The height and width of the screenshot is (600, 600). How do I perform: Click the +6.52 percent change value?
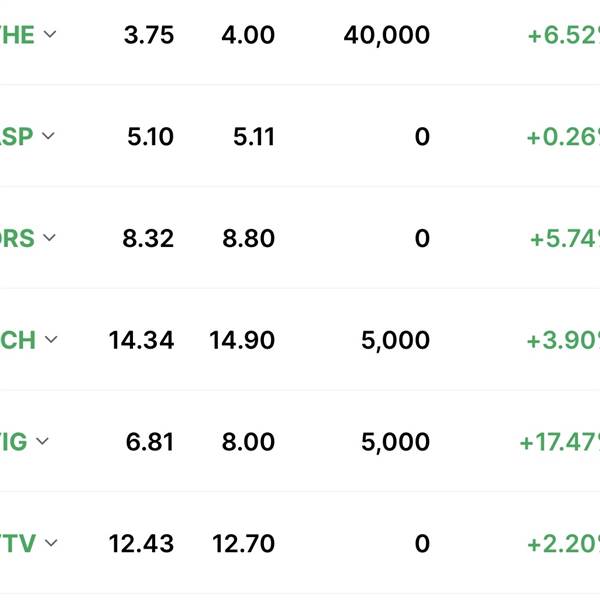tap(564, 36)
